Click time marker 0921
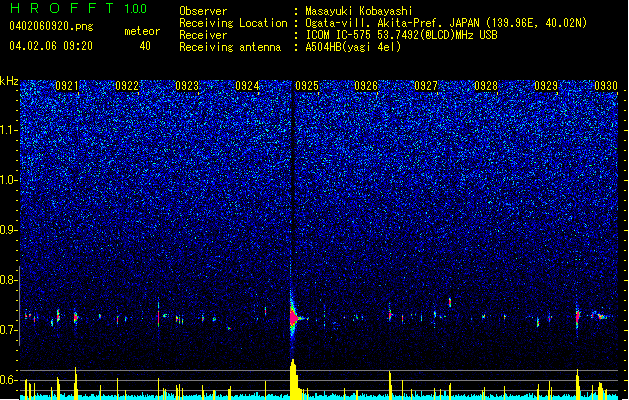 67,86
